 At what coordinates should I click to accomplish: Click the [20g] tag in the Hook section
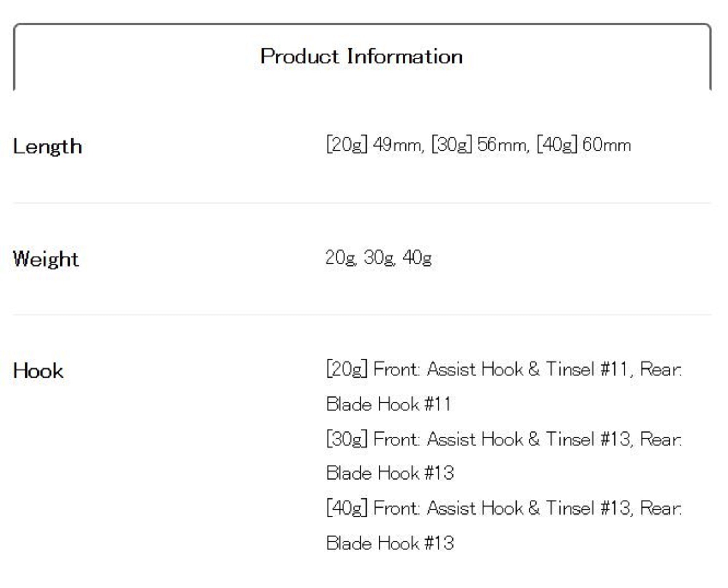coord(347,369)
